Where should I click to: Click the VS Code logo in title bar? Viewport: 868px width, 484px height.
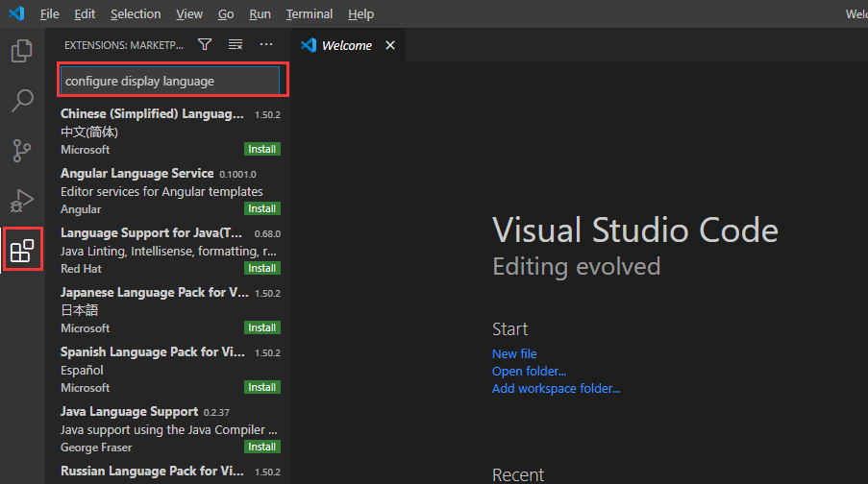point(16,13)
